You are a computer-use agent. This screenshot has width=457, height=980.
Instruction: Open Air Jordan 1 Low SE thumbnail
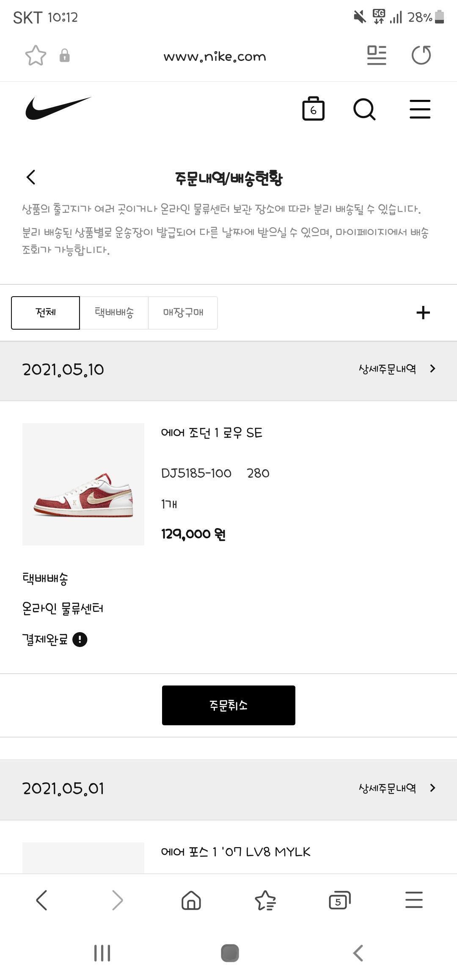pyautogui.click(x=83, y=484)
